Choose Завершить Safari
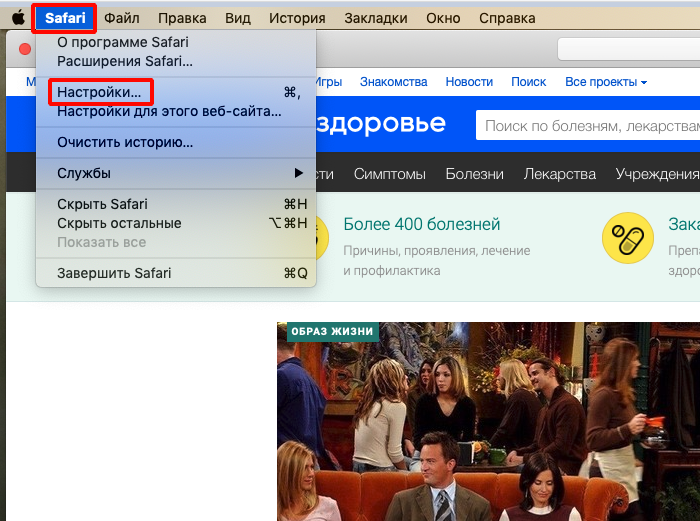 [176, 273]
